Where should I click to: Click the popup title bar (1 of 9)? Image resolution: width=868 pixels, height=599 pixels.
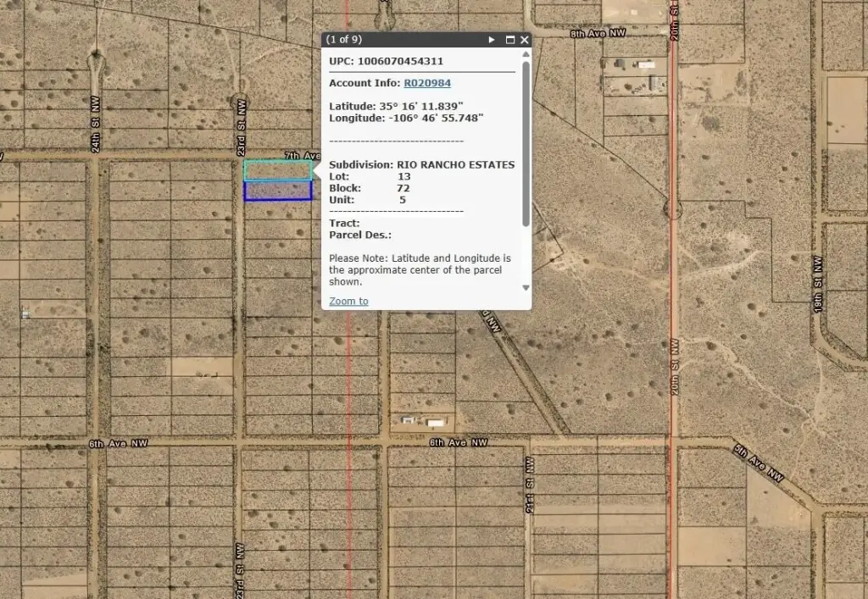[398, 40]
